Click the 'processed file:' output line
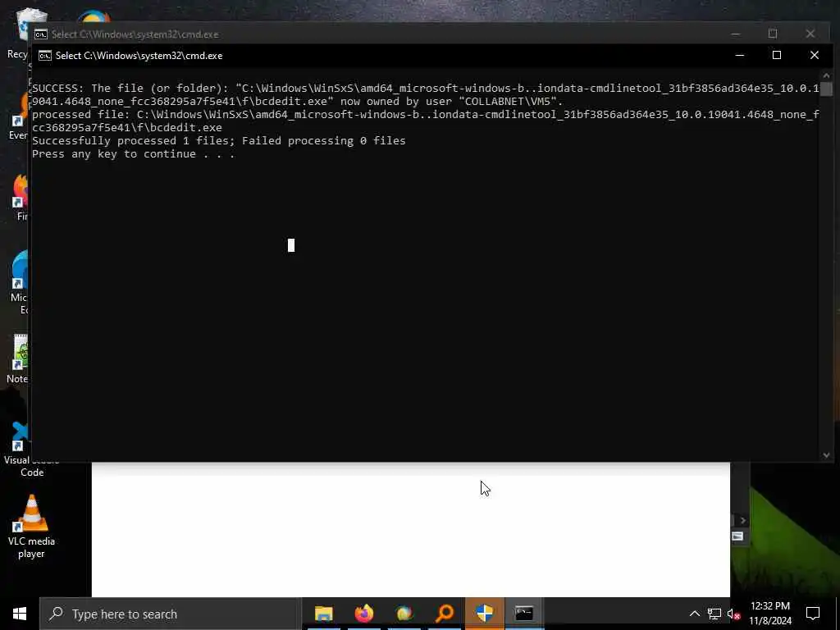840x630 pixels. coord(426,115)
